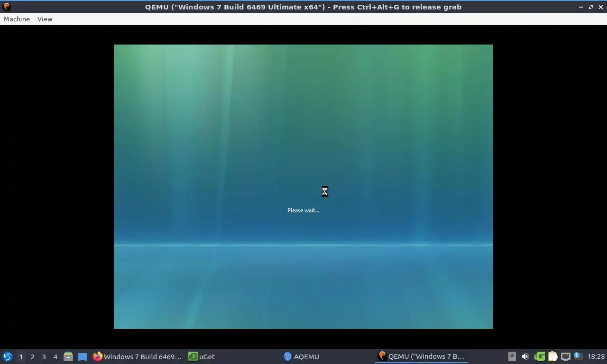Click the 'Please wait...' text in the VM

(x=303, y=210)
